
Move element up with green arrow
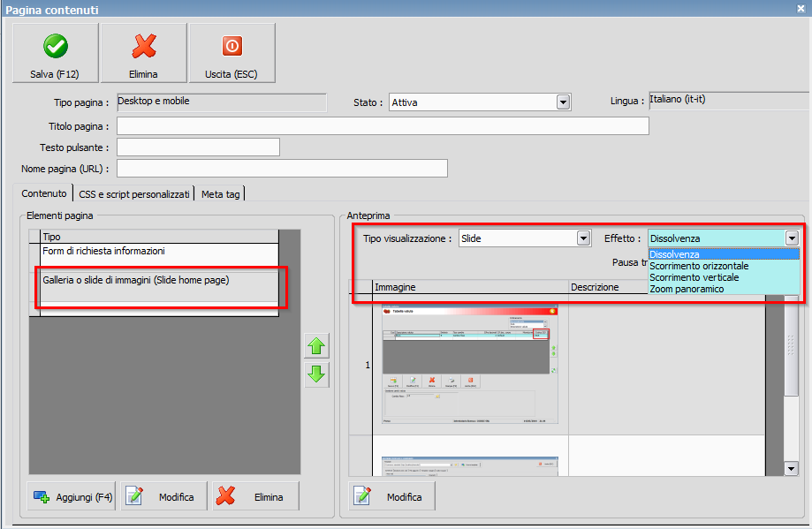(x=316, y=346)
